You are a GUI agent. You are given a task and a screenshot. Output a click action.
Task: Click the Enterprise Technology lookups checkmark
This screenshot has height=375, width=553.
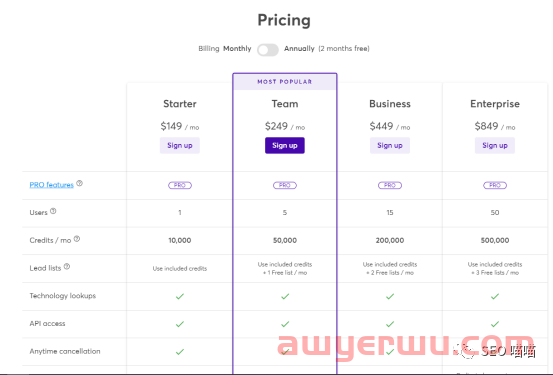coord(495,296)
